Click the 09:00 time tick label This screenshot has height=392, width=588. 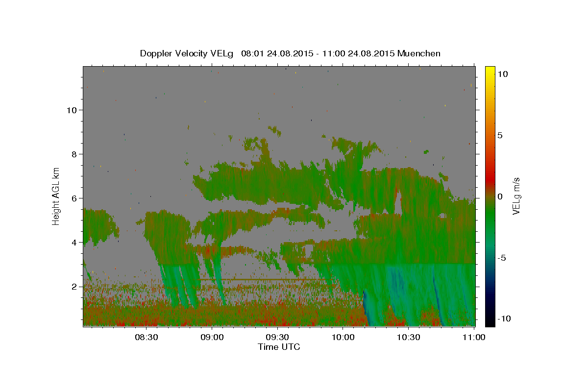tap(212, 337)
